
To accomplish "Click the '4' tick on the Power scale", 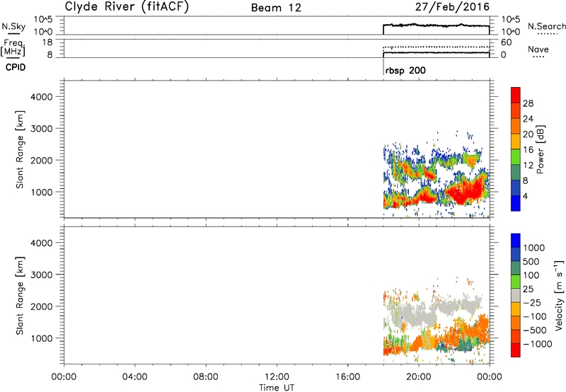I will (x=526, y=196).
